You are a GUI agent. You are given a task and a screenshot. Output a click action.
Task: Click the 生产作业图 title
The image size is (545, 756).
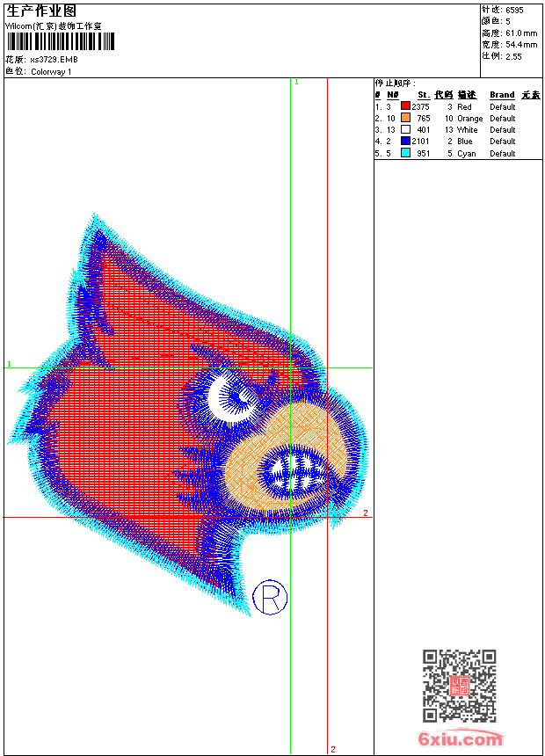click(x=41, y=11)
